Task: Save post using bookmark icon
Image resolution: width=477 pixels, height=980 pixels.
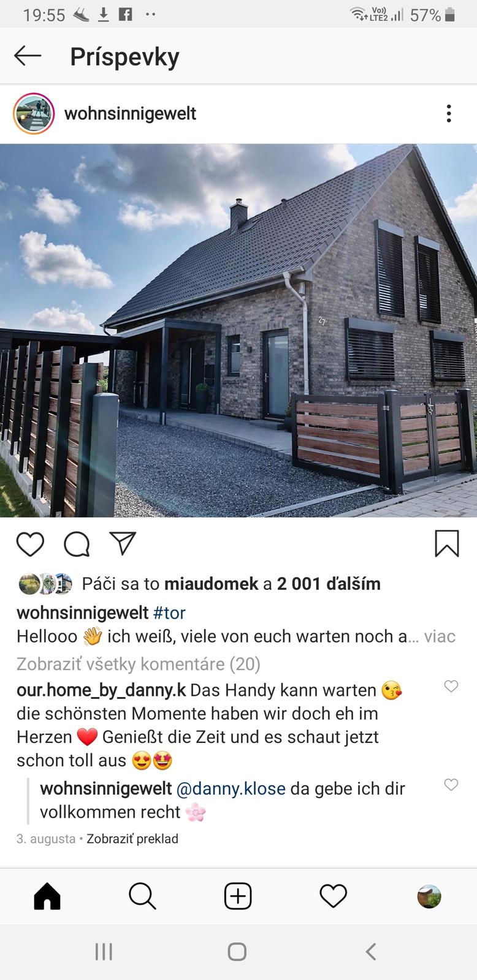Action: tap(447, 543)
